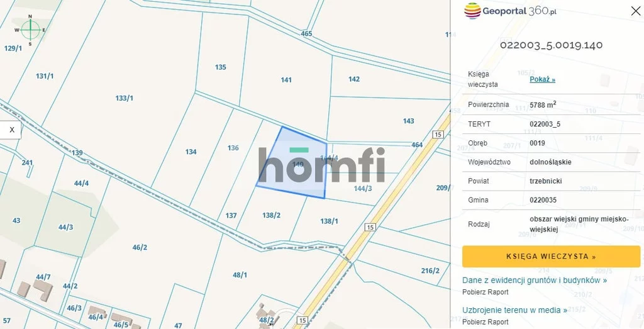This screenshot has width=644, height=329.
Task: Click the Geoportal360 logo
Action: 511,11
